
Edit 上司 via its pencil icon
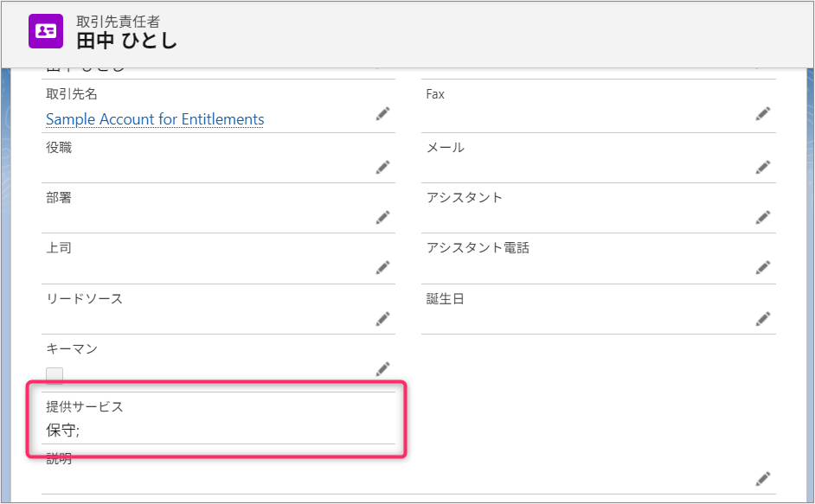(382, 267)
